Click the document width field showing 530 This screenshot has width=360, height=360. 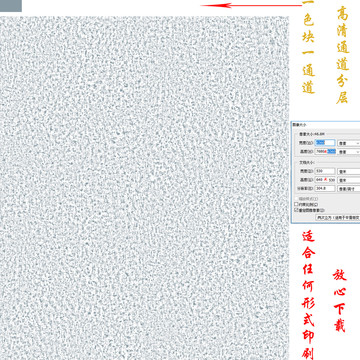click(x=325, y=171)
